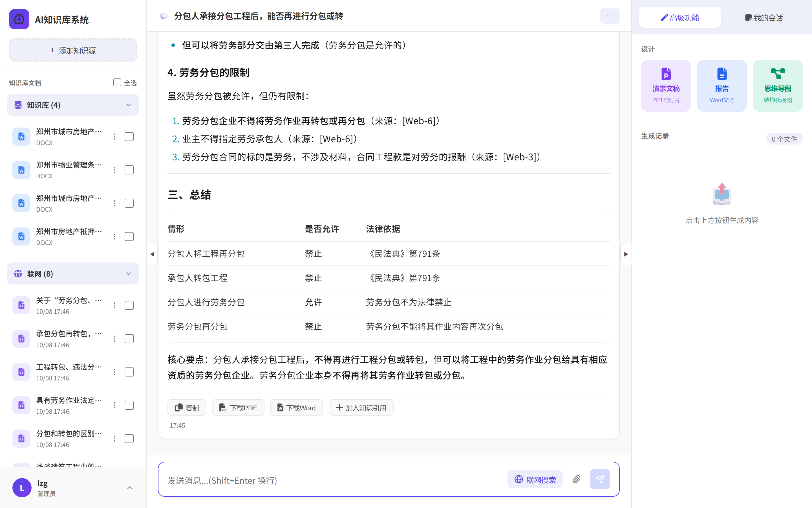Tick the 全选 checkbox
Image resolution: width=812 pixels, height=508 pixels.
tap(117, 83)
